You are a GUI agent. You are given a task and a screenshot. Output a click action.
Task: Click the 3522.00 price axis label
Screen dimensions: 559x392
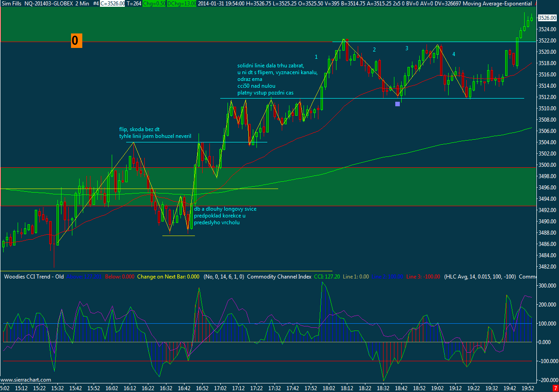547,41
